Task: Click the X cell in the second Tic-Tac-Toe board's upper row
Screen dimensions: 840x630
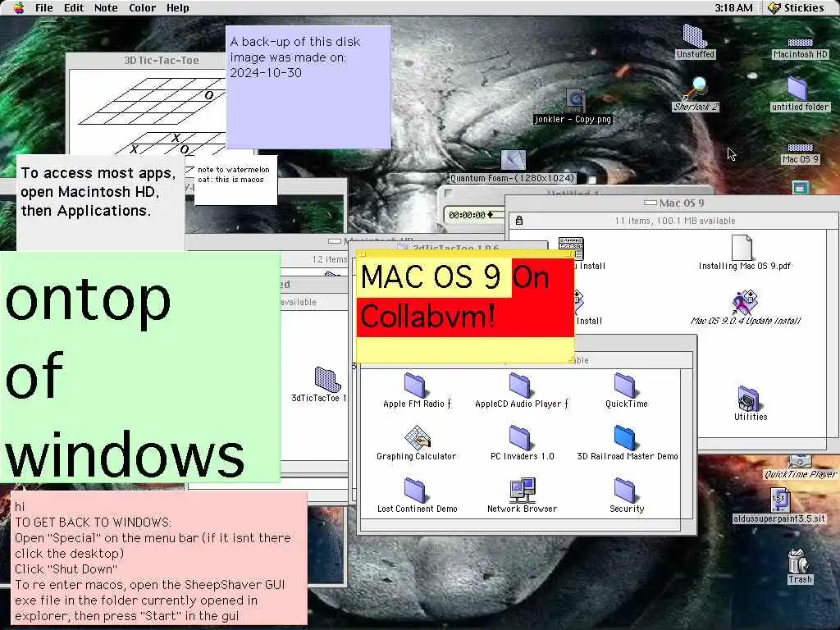Action: 176,138
